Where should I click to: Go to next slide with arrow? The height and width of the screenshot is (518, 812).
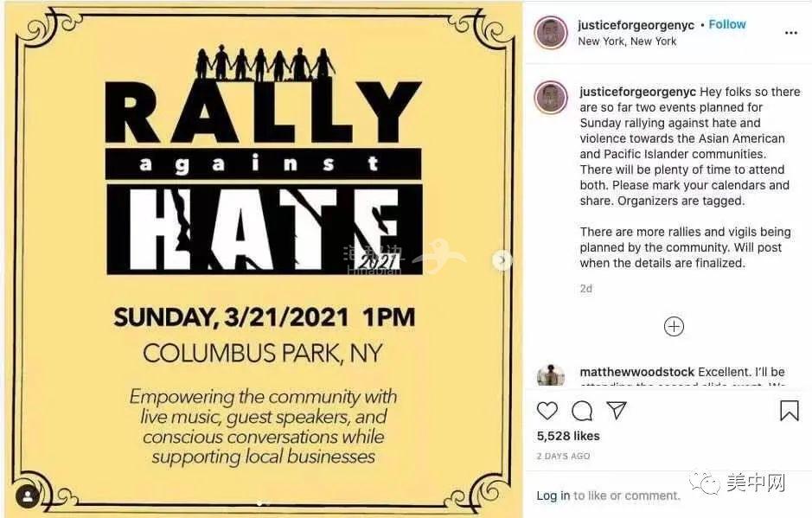502,260
